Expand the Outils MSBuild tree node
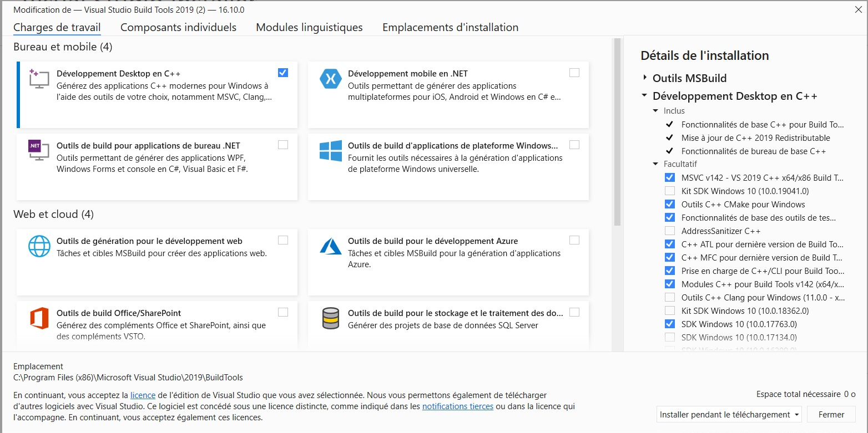 tap(644, 78)
